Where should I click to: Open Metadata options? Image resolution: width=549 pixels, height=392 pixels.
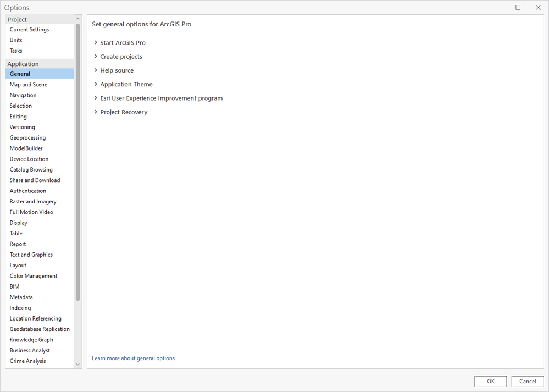40,297
